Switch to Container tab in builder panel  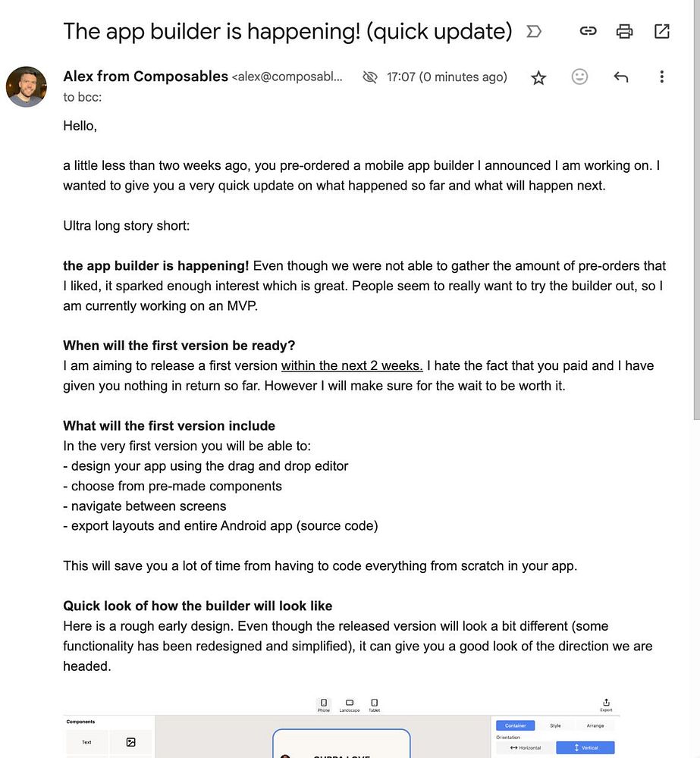click(515, 725)
